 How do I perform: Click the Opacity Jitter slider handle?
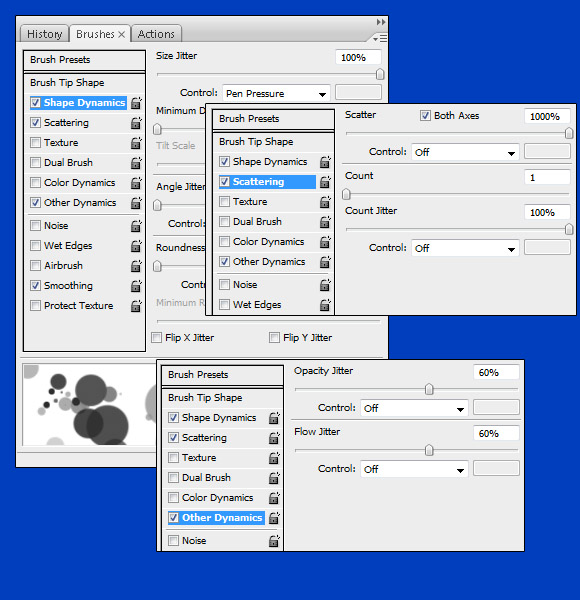coord(429,389)
